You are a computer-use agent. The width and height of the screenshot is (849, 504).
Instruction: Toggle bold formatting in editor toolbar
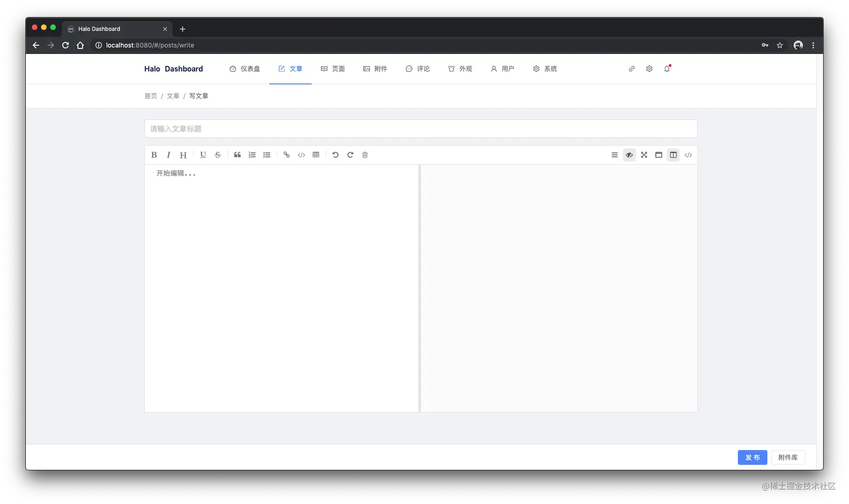click(x=154, y=155)
